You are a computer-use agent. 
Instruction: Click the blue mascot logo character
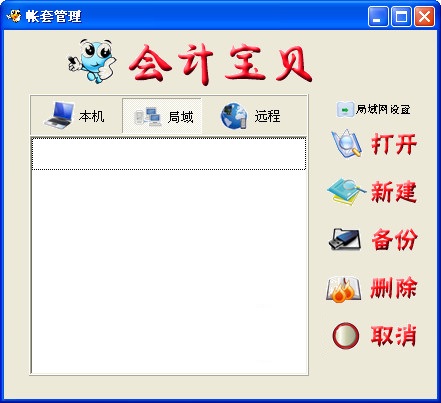pyautogui.click(x=92, y=61)
